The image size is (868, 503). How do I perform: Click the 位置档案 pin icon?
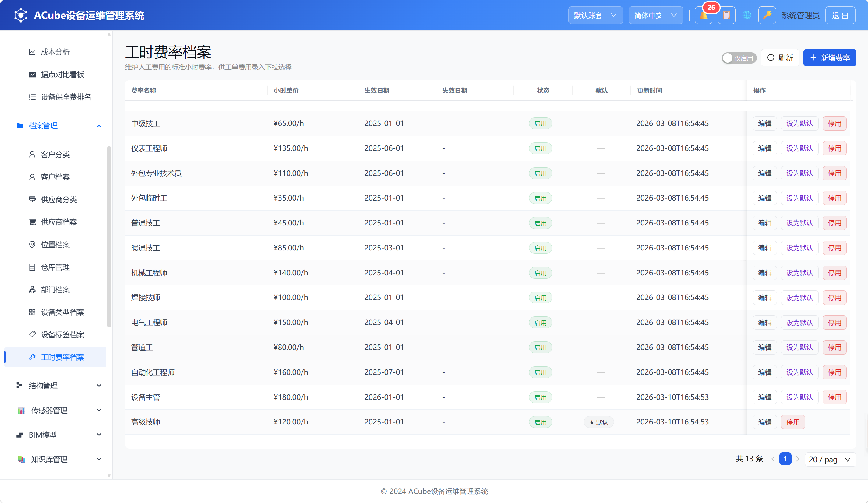[32, 245]
